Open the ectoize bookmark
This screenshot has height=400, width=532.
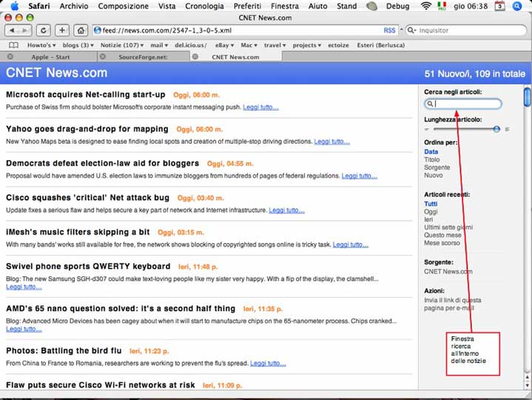coord(338,45)
